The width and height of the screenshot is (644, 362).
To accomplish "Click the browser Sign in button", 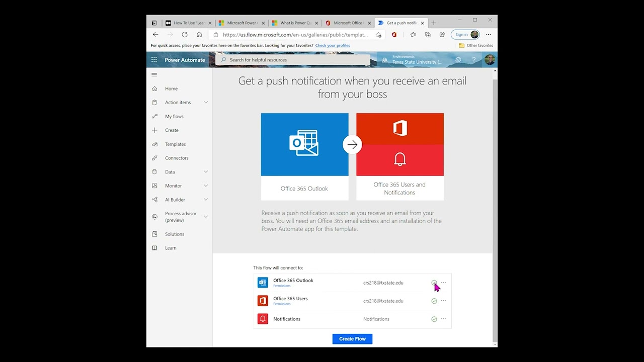I will (465, 35).
